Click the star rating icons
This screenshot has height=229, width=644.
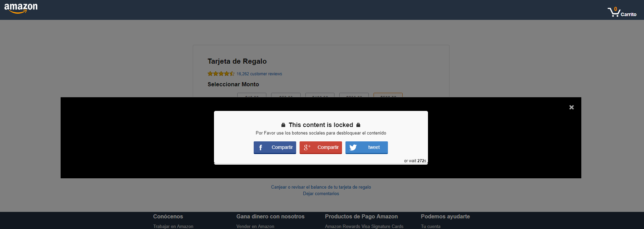click(221, 74)
